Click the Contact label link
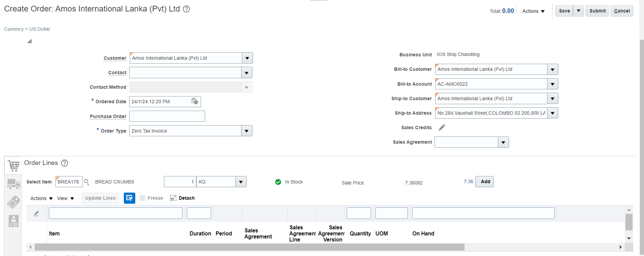Viewport: 644px width, 256px height. point(117,73)
